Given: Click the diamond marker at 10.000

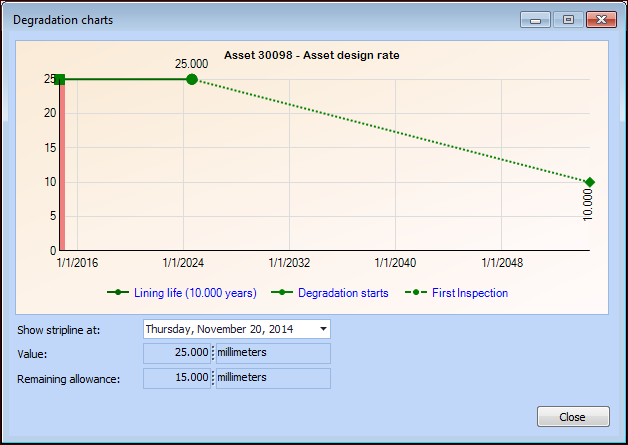Looking at the screenshot, I should coord(590,182).
